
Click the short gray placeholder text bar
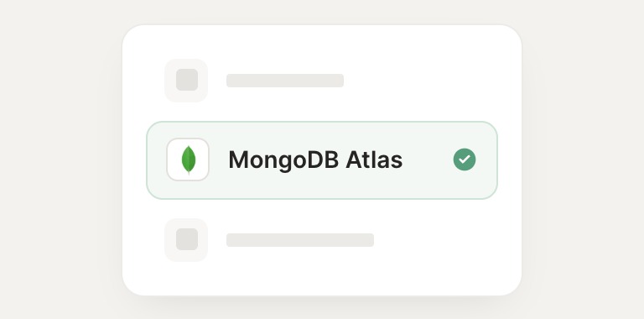pos(285,81)
